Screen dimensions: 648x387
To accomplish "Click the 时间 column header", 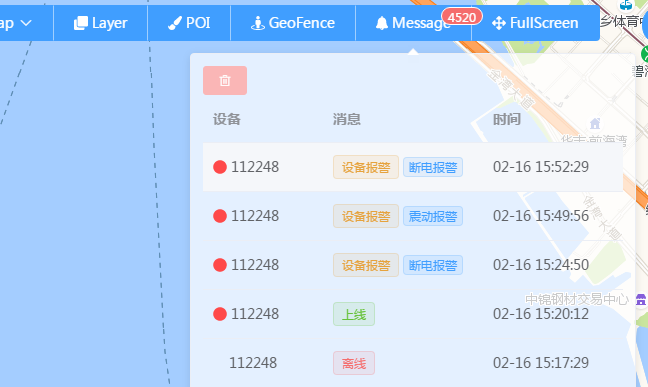I will [x=507, y=119].
